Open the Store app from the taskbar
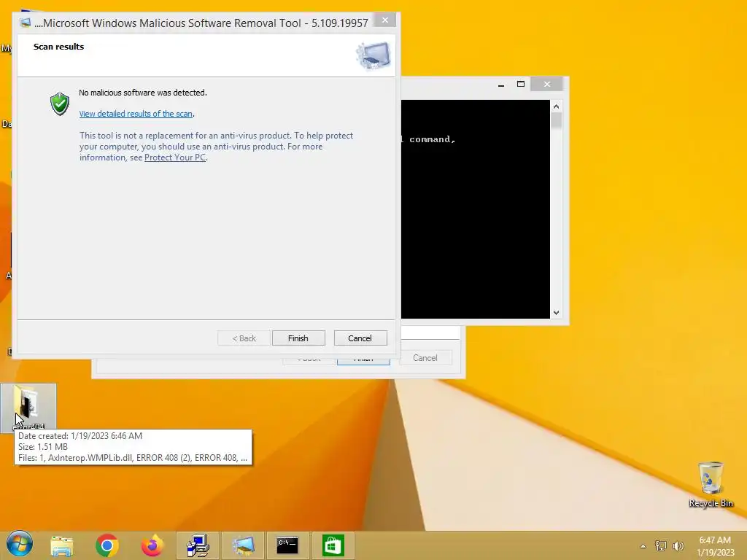Screen dimensions: 747x560 [333, 545]
